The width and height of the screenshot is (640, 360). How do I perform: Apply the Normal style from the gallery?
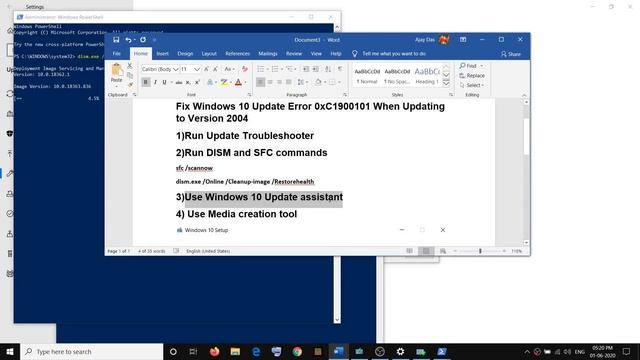[x=367, y=76]
